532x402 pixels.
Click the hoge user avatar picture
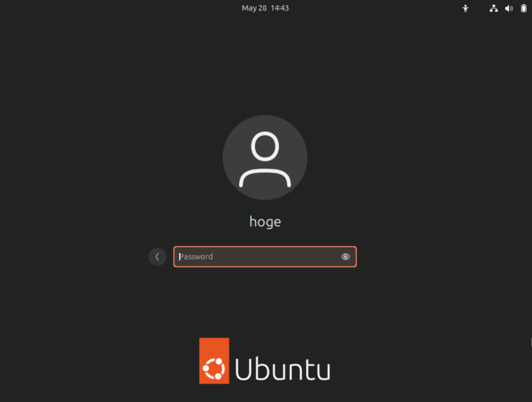(x=265, y=158)
